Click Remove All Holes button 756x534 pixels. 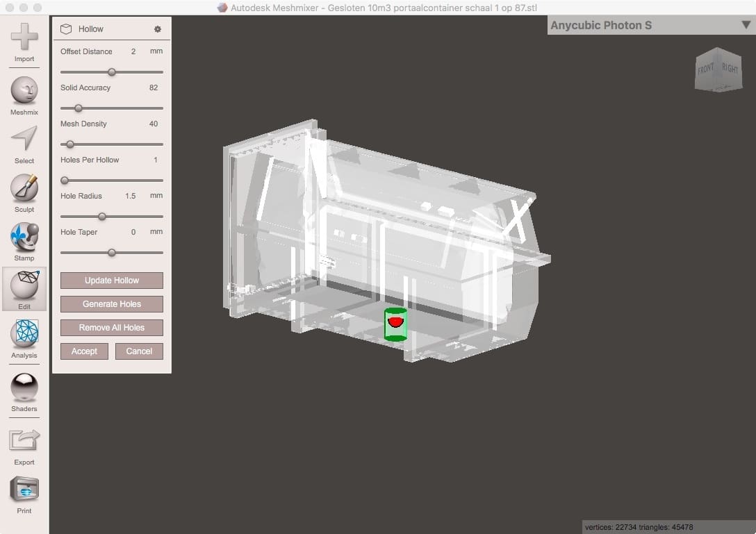click(x=112, y=328)
